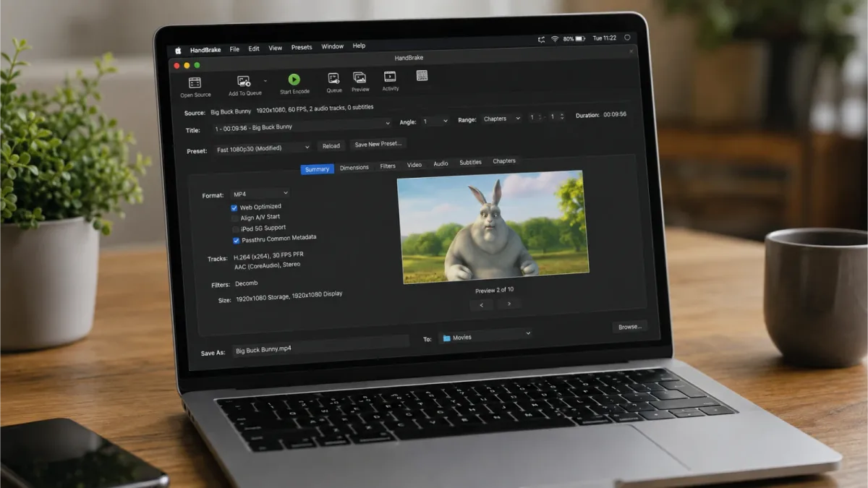
Task: Switch to the Chapters tab
Action: (504, 161)
